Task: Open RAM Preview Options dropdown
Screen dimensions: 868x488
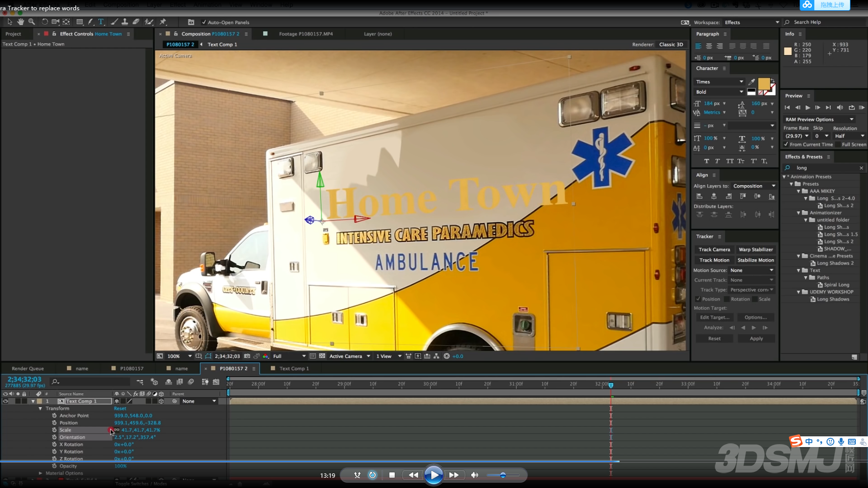Action: click(x=819, y=119)
